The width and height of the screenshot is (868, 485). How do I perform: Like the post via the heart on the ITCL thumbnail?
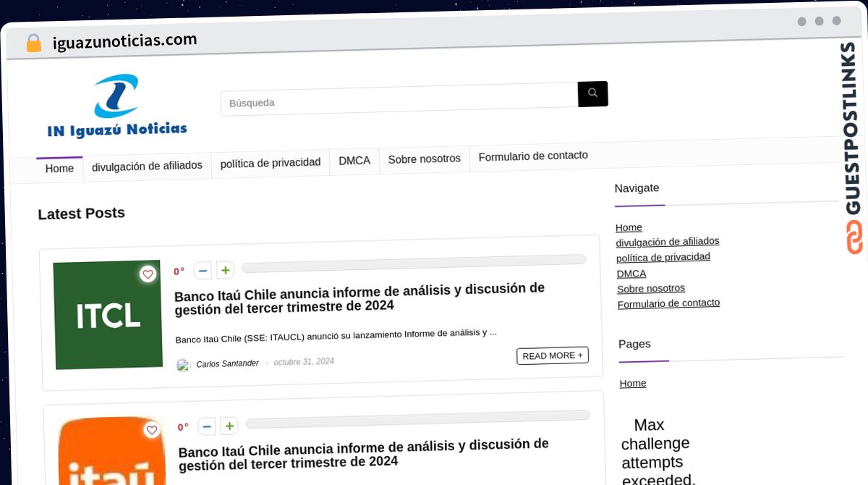(148, 274)
